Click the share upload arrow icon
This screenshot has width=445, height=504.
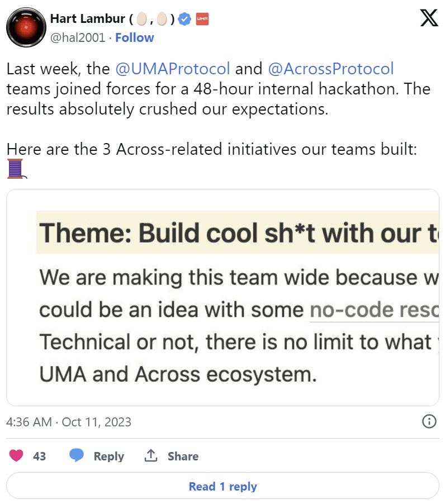[x=150, y=456]
